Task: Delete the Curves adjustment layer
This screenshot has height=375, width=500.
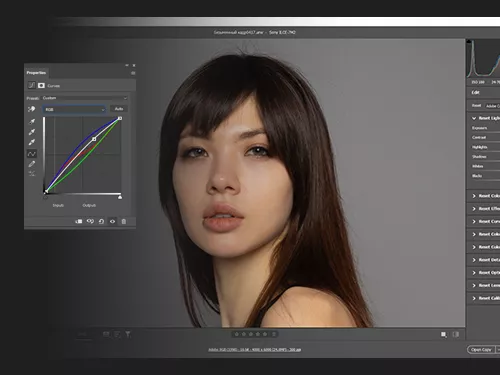Action: [x=124, y=221]
